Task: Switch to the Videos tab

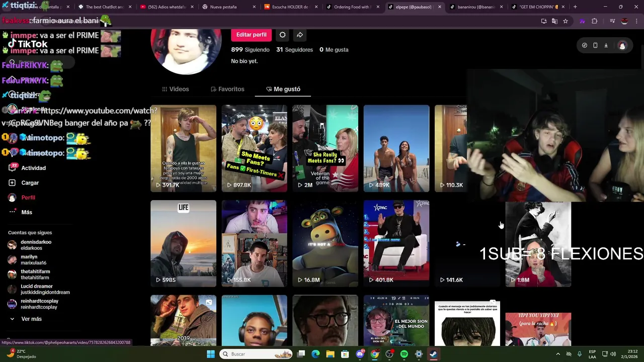Action: coord(176,89)
